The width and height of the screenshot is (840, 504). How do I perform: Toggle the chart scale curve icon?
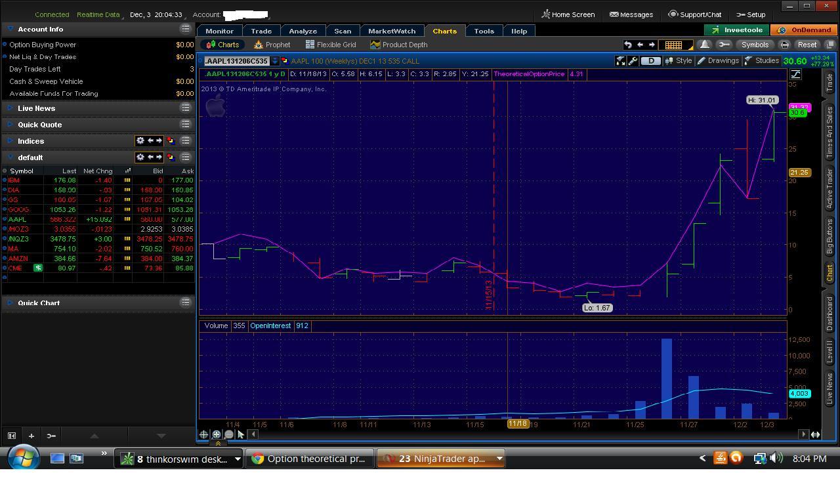[x=795, y=74]
